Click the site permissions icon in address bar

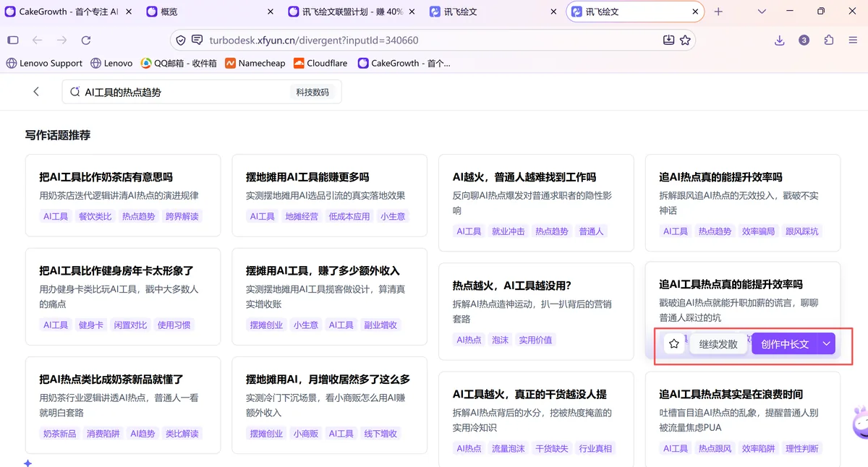(x=197, y=40)
